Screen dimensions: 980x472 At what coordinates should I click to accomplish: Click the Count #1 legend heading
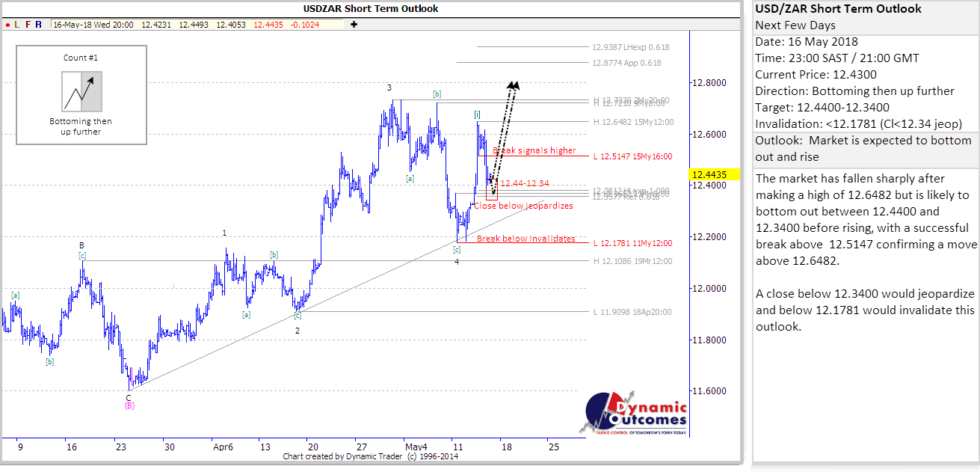coord(81,58)
